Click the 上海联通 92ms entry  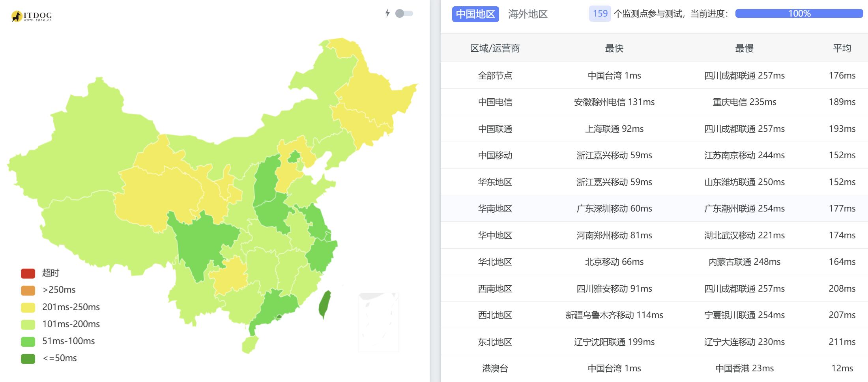click(x=614, y=129)
